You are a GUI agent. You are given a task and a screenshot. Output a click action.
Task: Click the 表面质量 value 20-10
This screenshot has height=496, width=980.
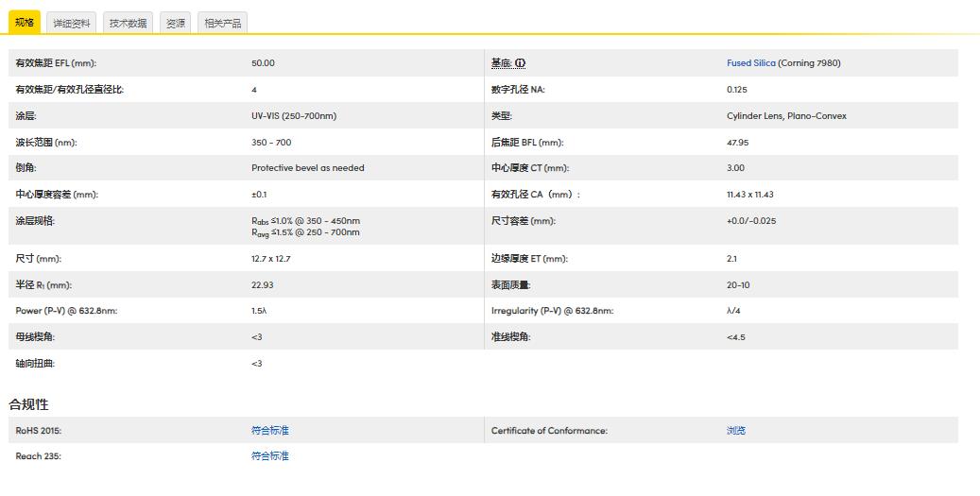[x=738, y=284]
